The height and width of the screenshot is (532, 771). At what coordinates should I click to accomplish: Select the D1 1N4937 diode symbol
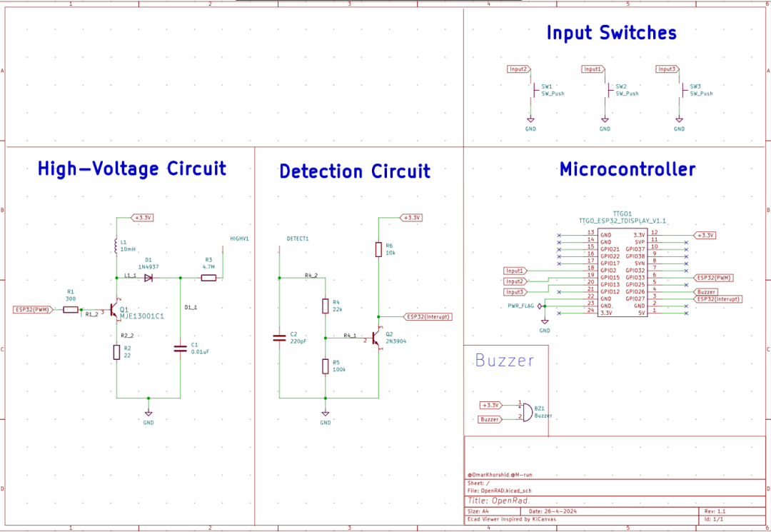pos(148,278)
